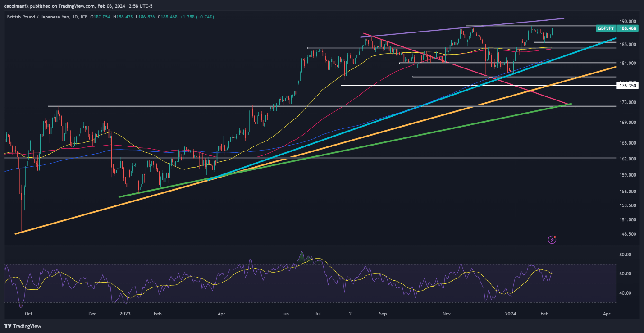
Task: Click the Feb label beside the 2023 label
Action: (x=157, y=313)
